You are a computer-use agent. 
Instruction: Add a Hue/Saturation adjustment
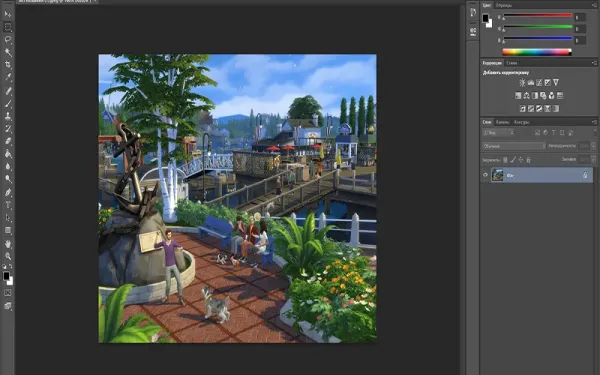point(518,96)
